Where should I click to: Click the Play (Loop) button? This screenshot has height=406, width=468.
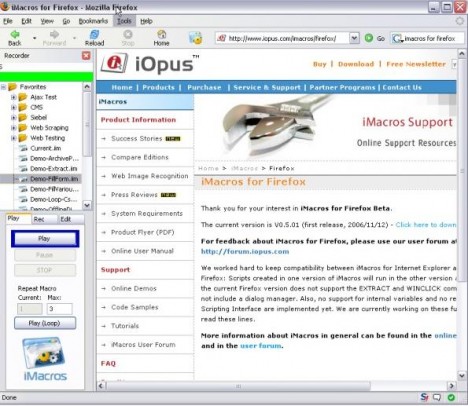[x=45, y=323]
